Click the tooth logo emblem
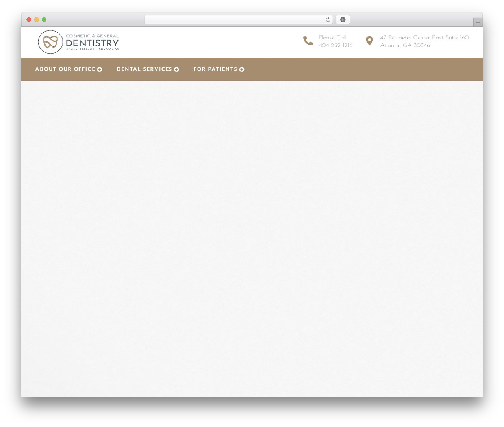This screenshot has height=427, width=504. 50,42
